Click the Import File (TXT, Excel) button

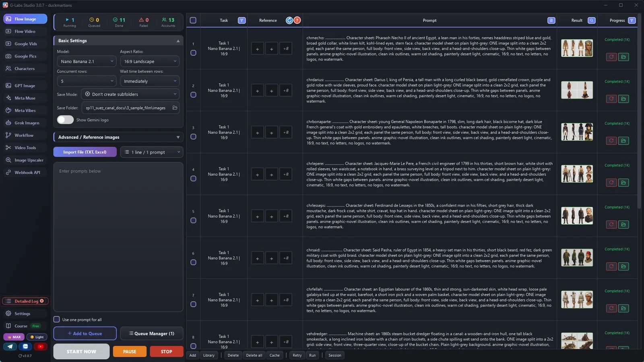[85, 152]
